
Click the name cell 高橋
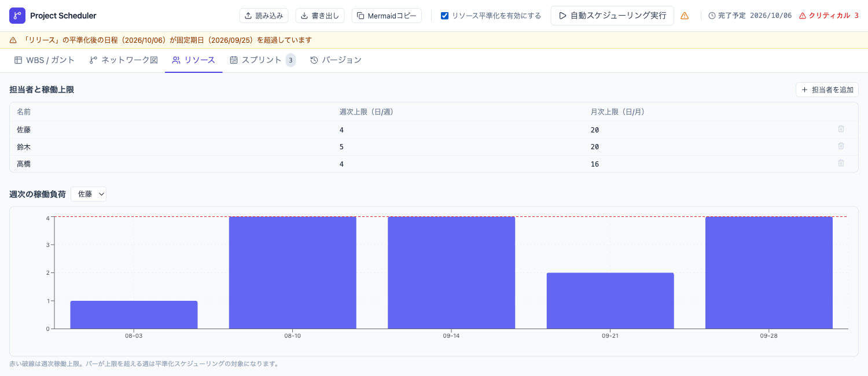pos(24,164)
